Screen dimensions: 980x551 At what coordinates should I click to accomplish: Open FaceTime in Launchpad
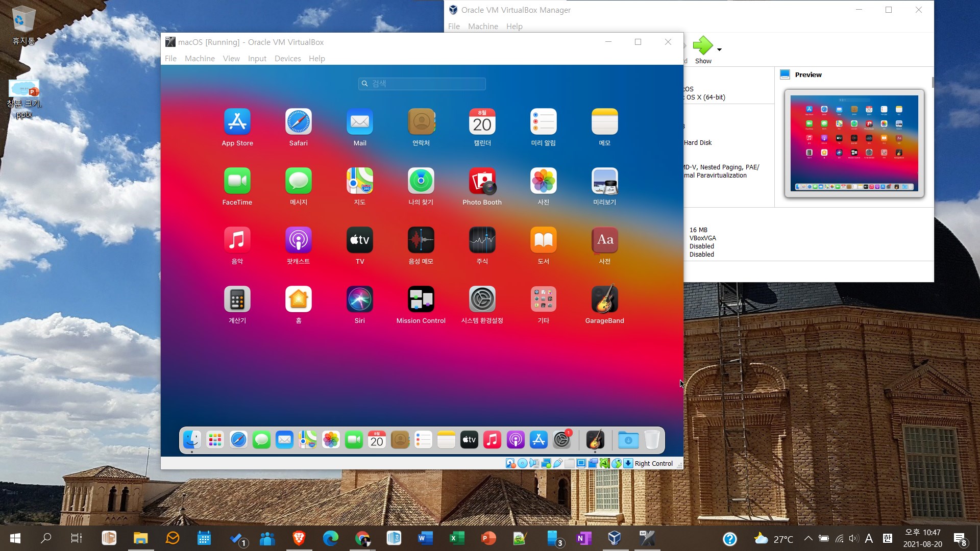pyautogui.click(x=237, y=181)
